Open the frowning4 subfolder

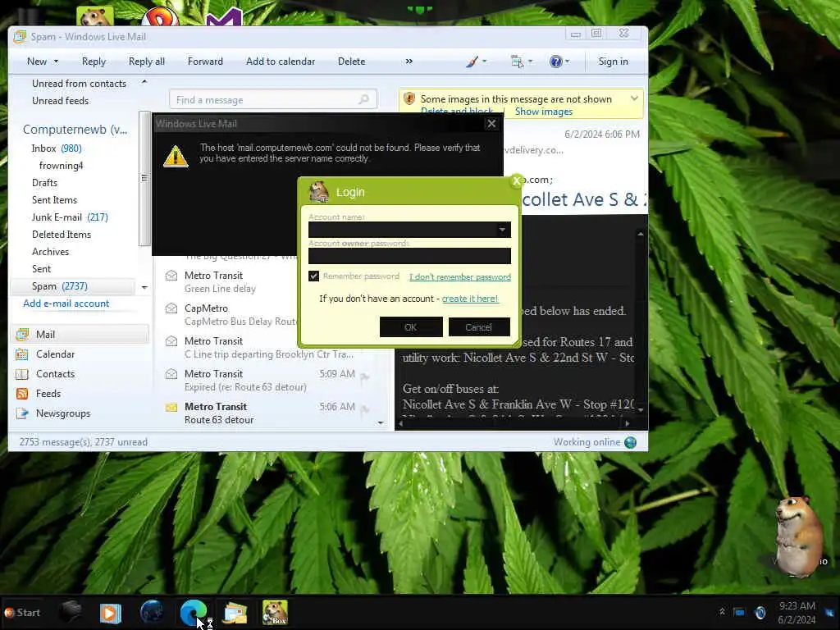61,166
